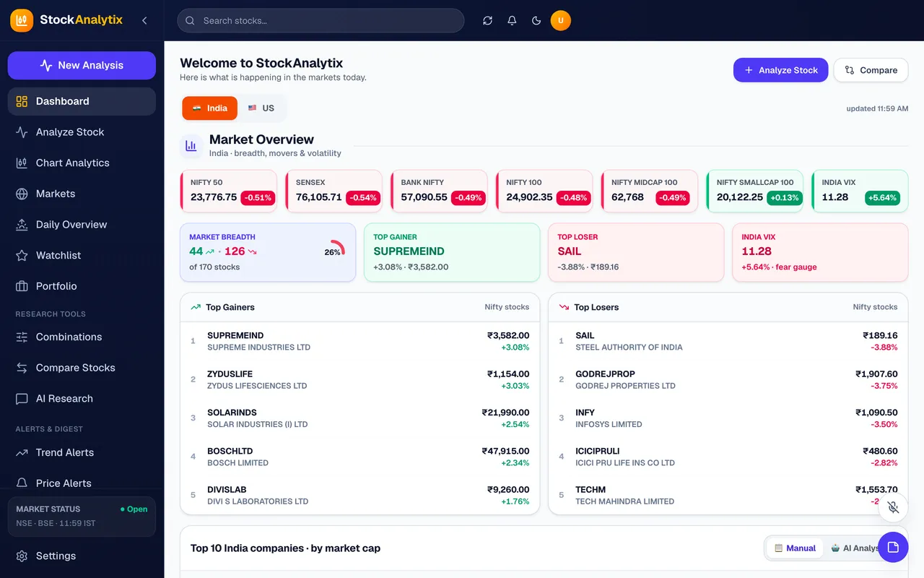Click the Top Loser SAIL card
The image size is (924, 578).
636,252
